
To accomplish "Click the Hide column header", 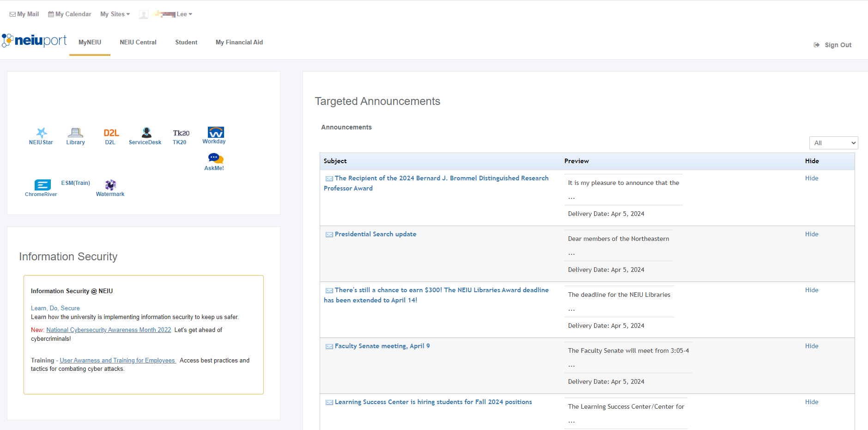I will click(812, 161).
